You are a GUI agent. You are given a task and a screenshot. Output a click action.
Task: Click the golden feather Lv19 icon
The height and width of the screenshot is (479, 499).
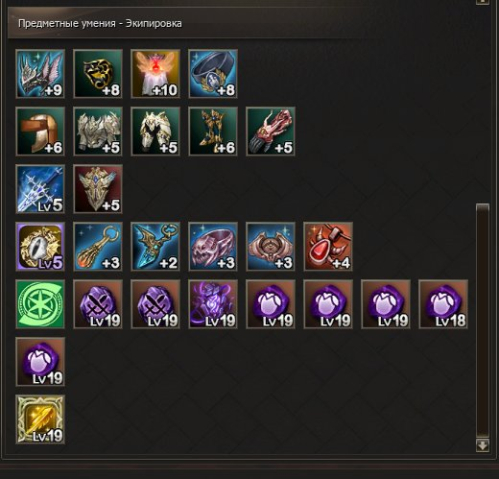(40, 420)
